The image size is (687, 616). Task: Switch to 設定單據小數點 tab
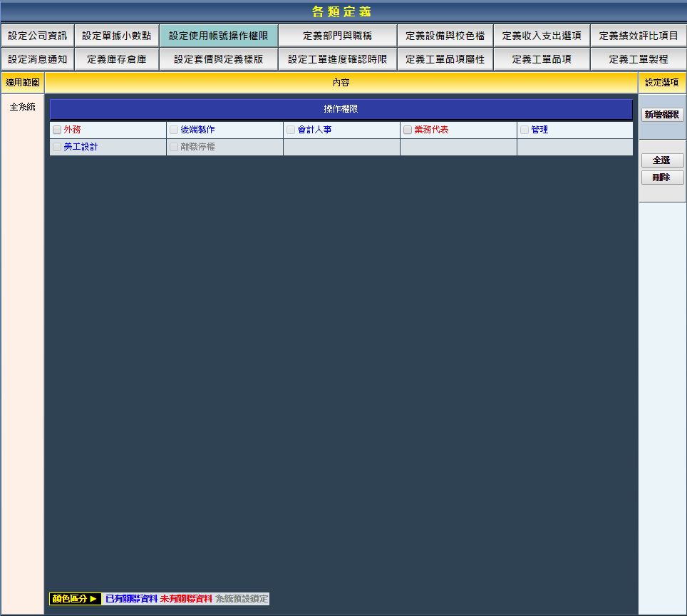[x=116, y=36]
